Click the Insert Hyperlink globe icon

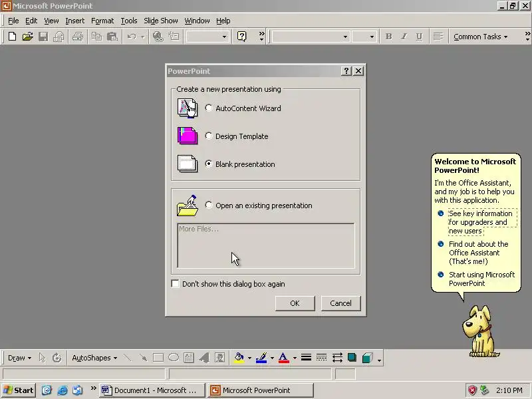pyautogui.click(x=158, y=37)
